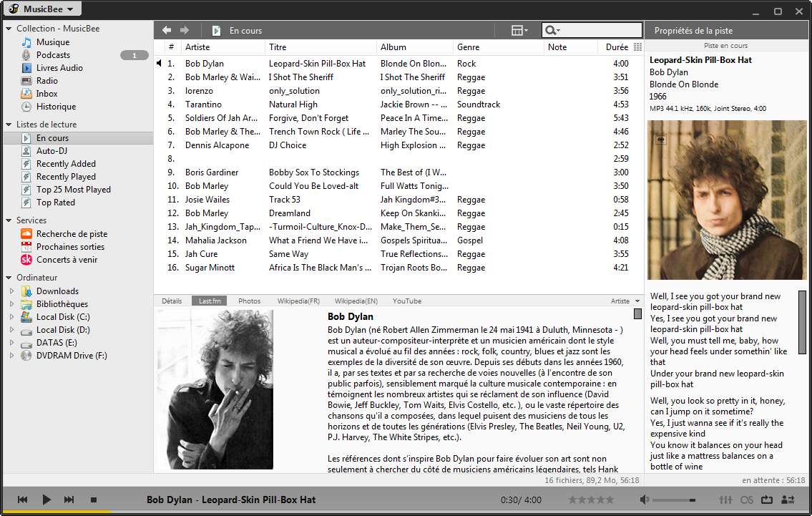Toggle Last.fm scrobbling

tap(747, 500)
